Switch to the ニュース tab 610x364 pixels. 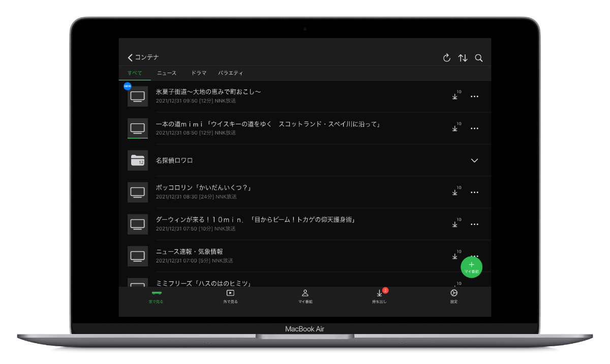pos(167,73)
